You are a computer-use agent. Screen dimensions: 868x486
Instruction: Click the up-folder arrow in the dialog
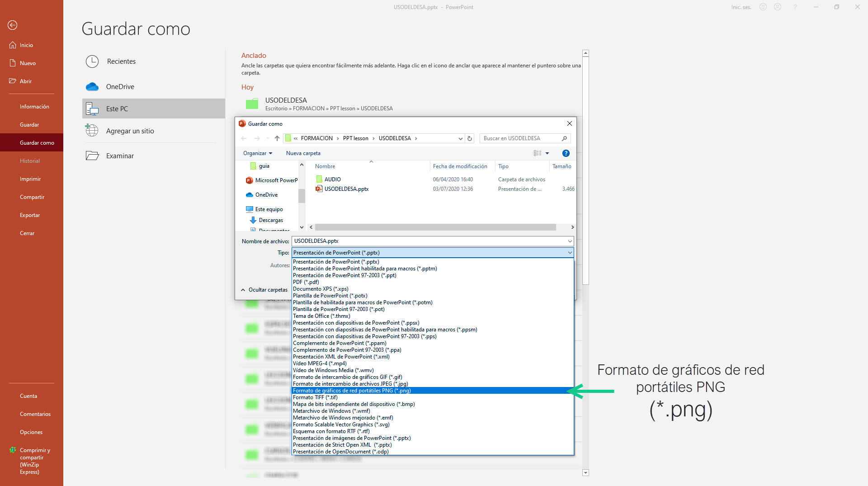click(277, 138)
